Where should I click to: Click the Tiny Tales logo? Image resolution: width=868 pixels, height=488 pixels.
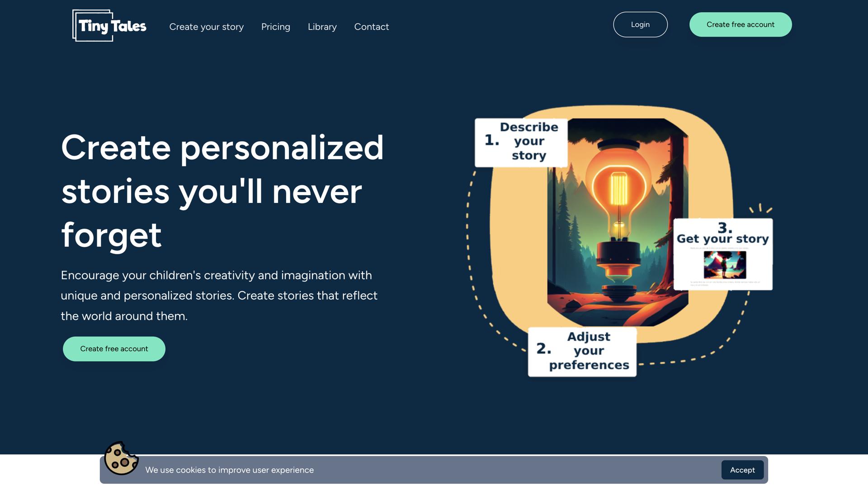(x=109, y=26)
